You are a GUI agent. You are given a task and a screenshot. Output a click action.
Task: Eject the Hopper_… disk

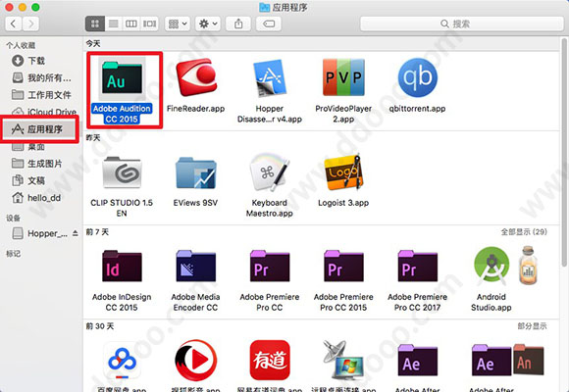pos(76,233)
